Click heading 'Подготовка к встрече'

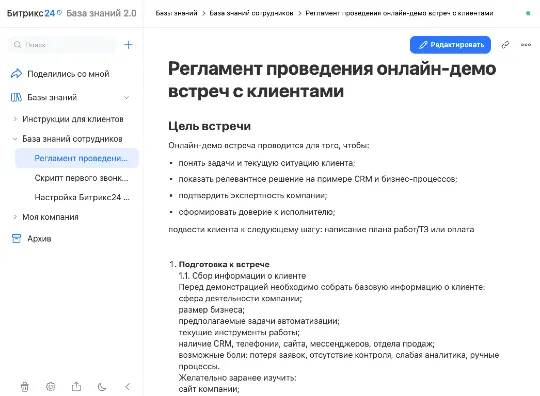(x=224, y=264)
